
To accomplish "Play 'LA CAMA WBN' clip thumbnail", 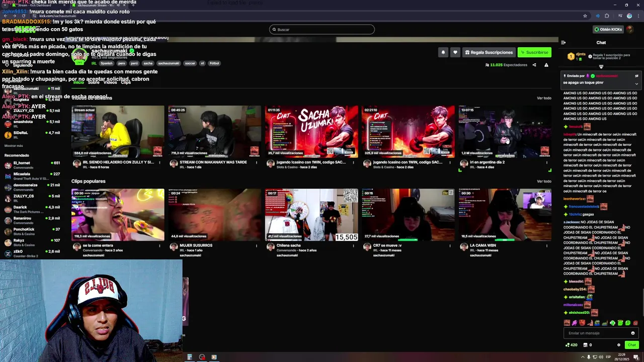I will [505, 215].
